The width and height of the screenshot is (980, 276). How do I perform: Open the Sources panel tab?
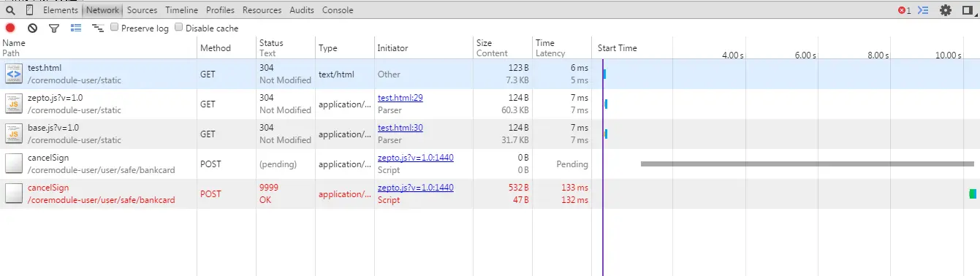click(x=142, y=10)
